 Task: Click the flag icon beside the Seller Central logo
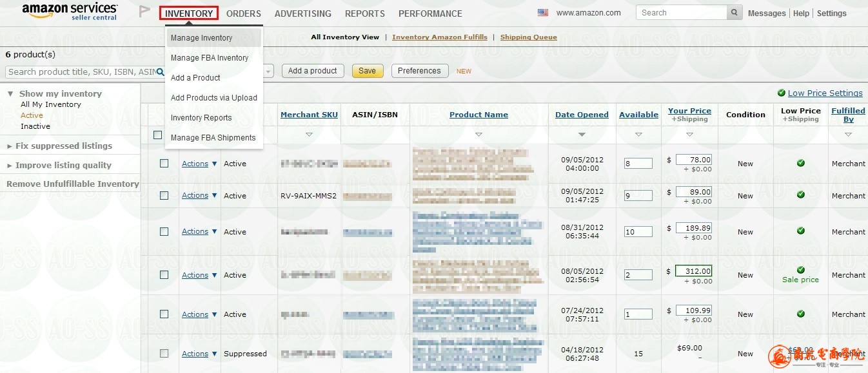(x=144, y=12)
